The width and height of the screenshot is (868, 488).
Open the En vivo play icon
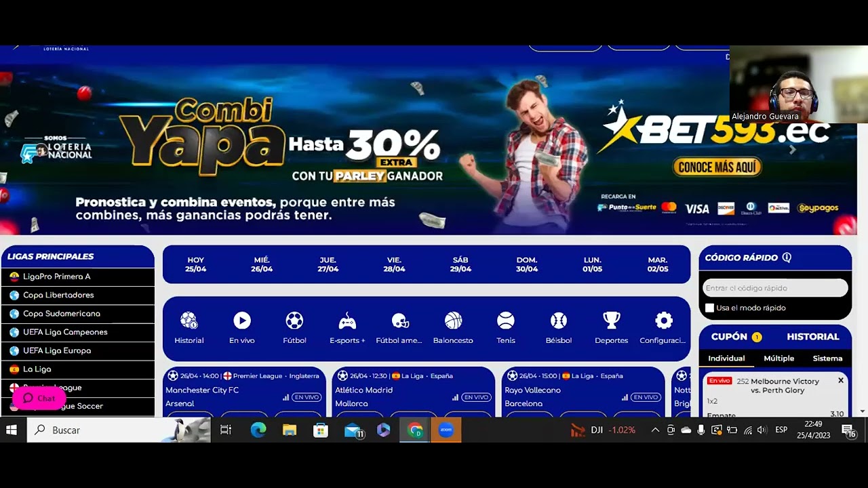click(242, 321)
